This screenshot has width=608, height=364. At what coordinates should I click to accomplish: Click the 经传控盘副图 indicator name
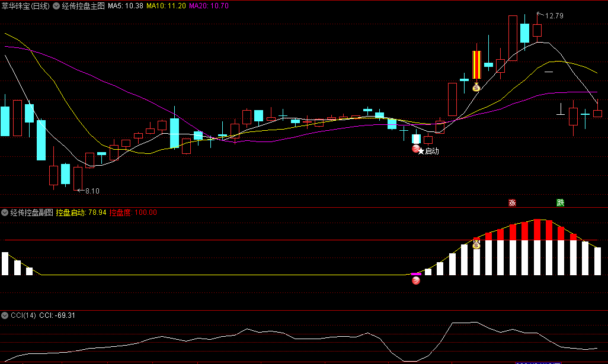32,212
